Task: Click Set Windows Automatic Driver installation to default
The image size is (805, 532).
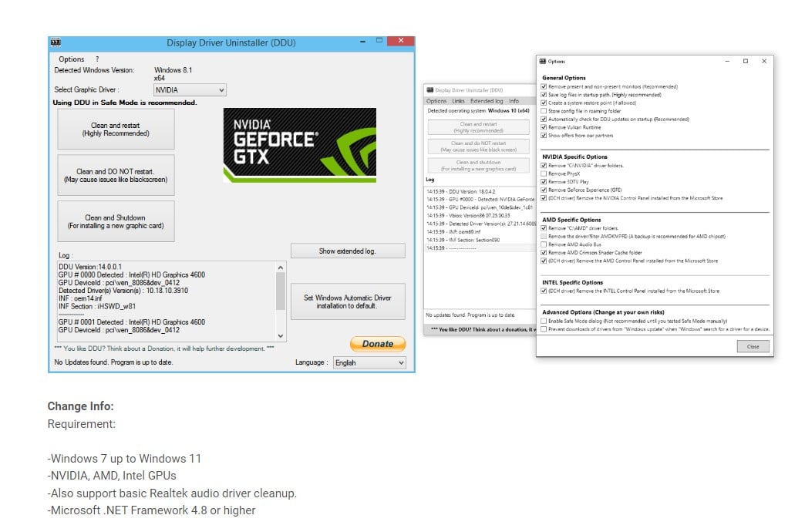Action: click(x=348, y=302)
